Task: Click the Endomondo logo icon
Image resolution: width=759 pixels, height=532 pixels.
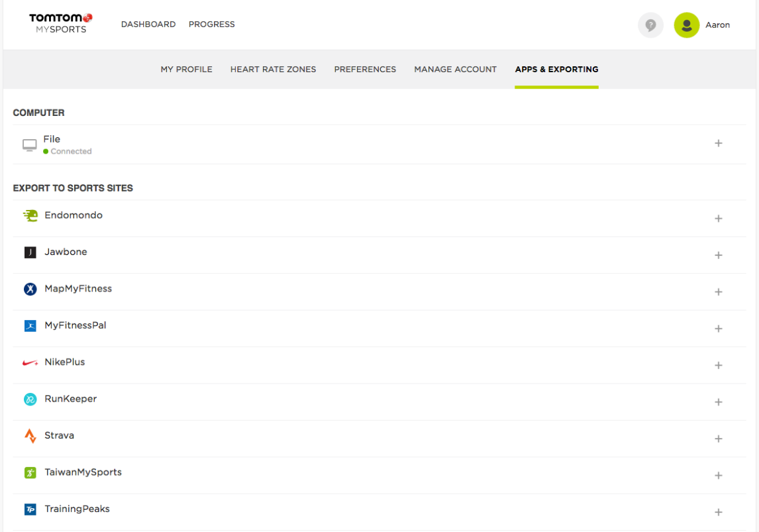Action: (30, 215)
